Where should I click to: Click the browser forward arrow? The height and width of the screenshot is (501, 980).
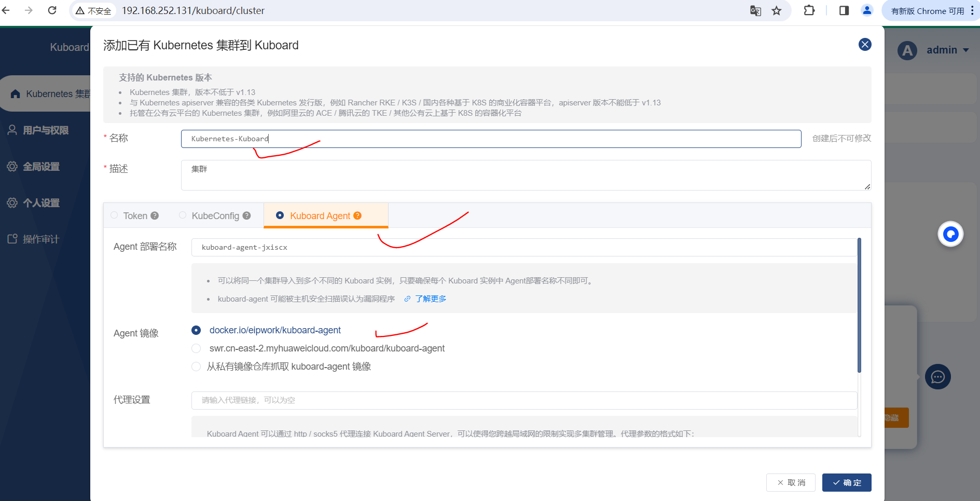29,10
